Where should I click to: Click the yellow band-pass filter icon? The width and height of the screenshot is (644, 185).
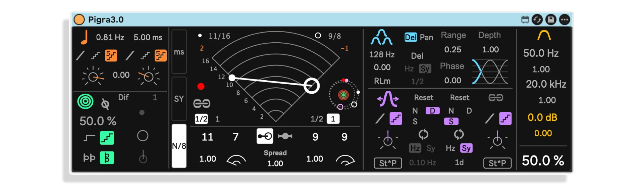(544, 35)
